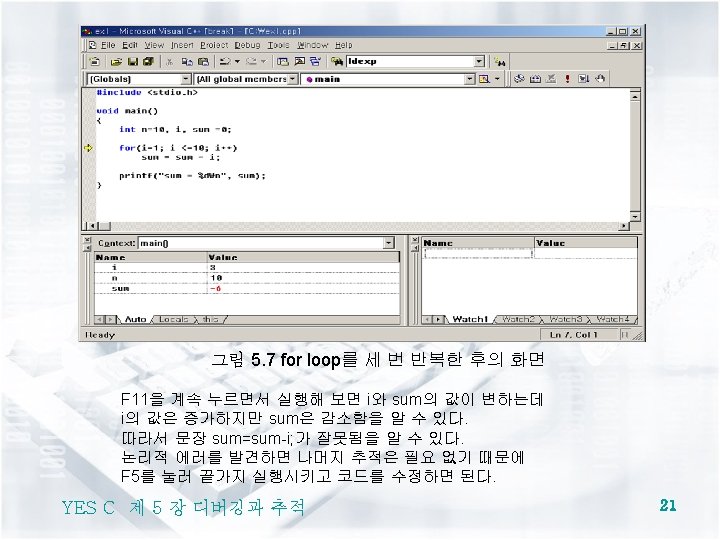Screen dimensions: 720x540
Task: Open the Edit menu
Action: coord(130,45)
